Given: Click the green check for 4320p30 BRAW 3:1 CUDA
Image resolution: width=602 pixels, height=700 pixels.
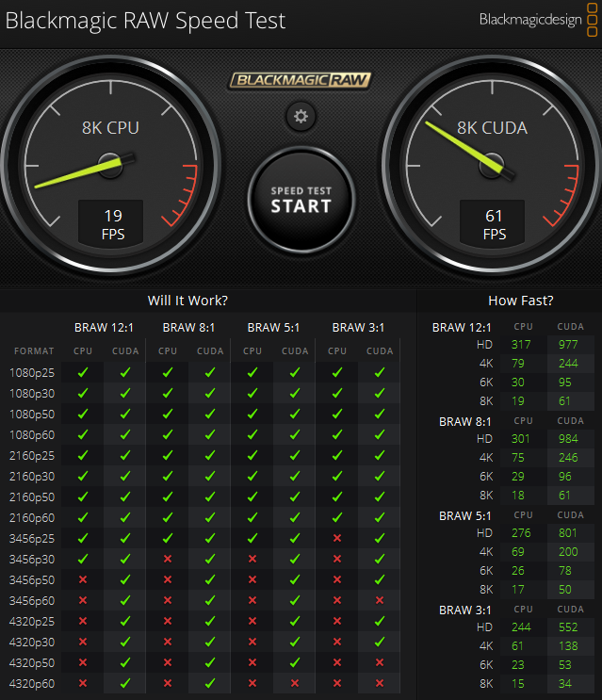Looking at the screenshot, I should (x=380, y=642).
